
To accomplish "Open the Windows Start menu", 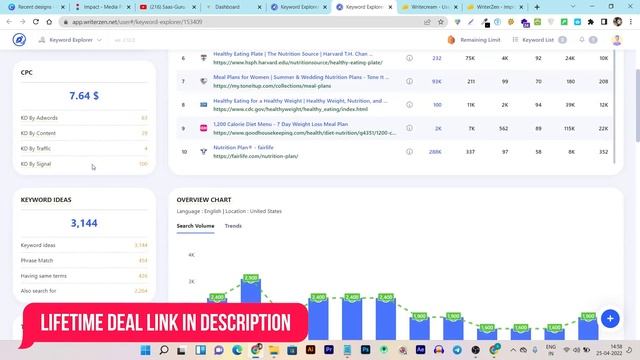I will 145,350.
